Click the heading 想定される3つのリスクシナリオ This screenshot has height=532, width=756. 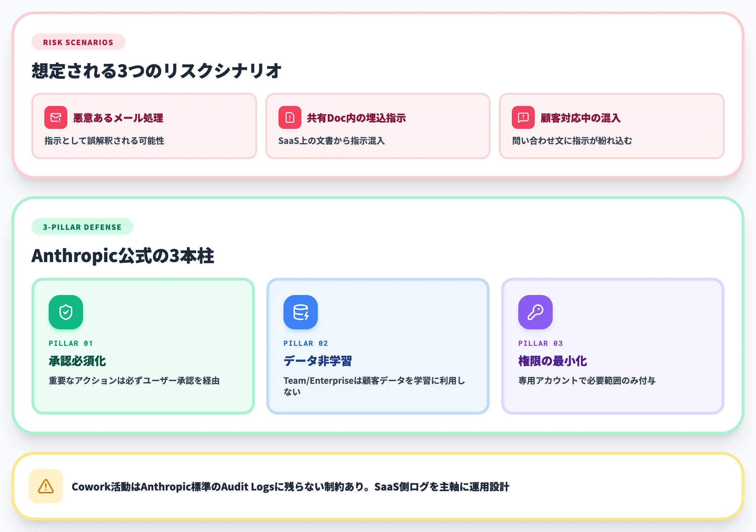(x=156, y=71)
